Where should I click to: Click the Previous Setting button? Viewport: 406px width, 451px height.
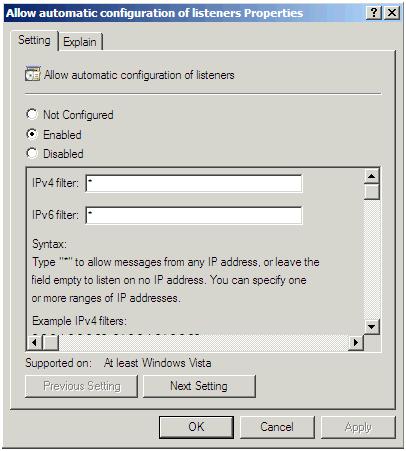tap(81, 386)
